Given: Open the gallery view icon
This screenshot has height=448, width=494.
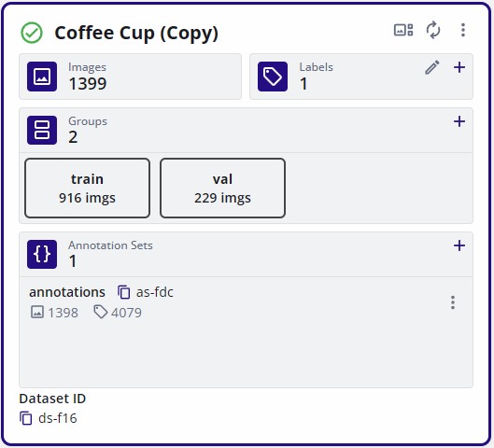Looking at the screenshot, I should pyautogui.click(x=403, y=30).
